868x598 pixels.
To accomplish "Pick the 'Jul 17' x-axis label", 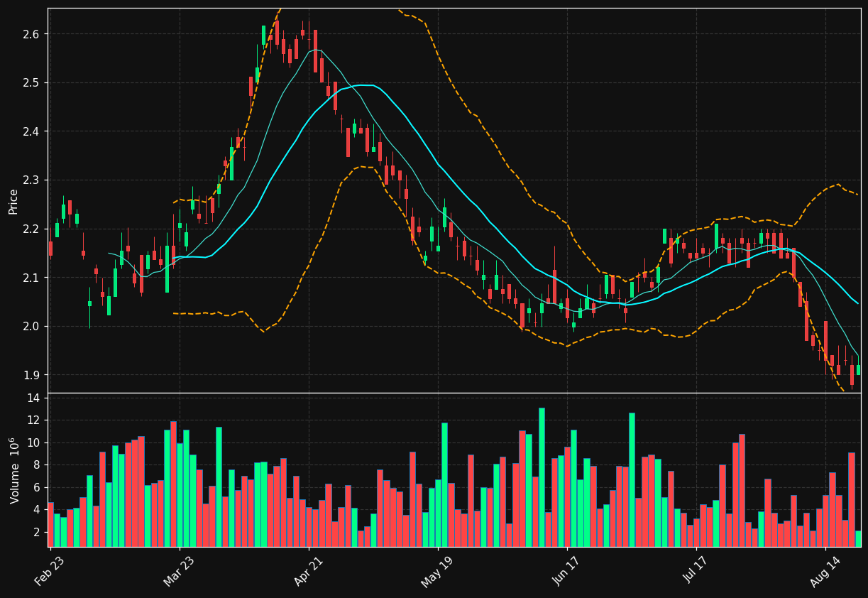I will pyautogui.click(x=695, y=570).
